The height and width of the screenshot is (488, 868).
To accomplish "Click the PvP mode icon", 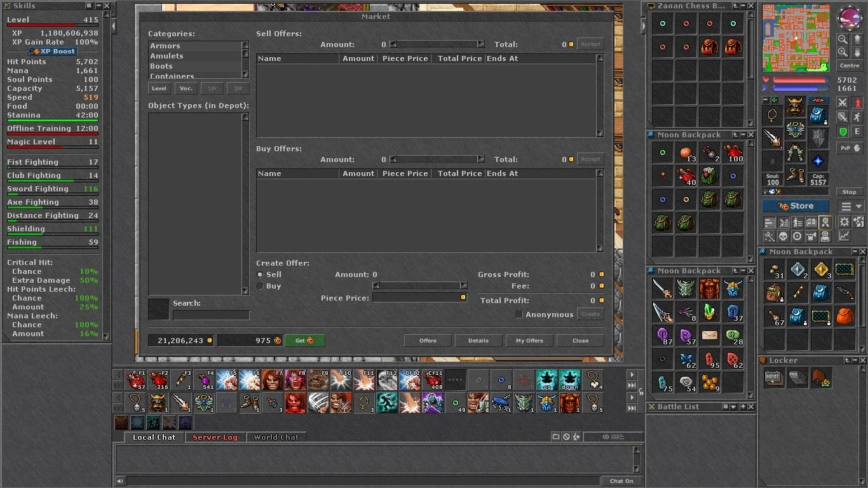I will [x=850, y=148].
